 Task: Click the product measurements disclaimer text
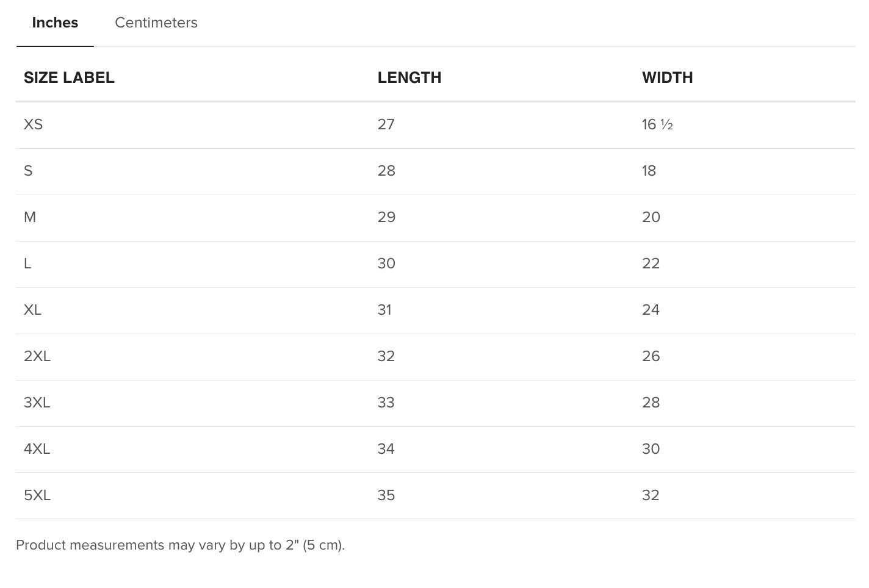(181, 545)
